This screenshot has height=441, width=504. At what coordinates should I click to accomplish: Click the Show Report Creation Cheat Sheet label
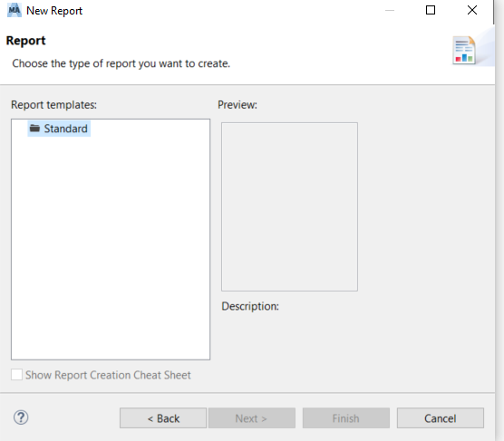coord(108,375)
